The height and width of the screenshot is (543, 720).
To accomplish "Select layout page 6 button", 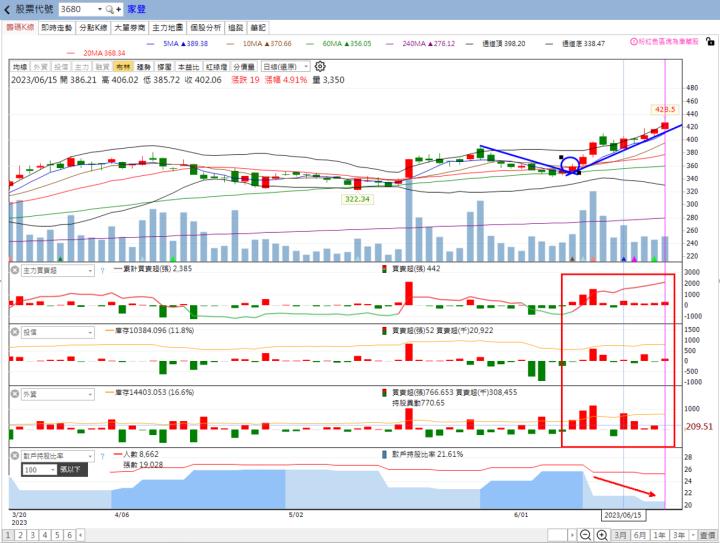I will [70, 535].
